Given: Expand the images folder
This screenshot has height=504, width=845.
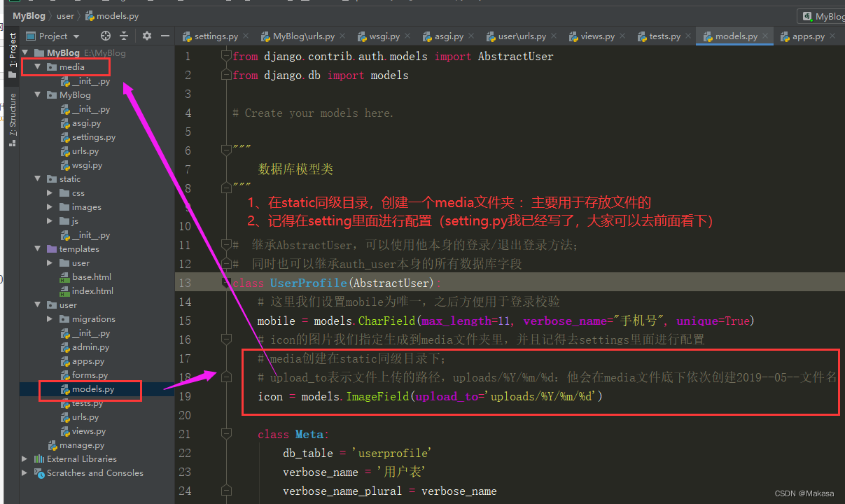Looking at the screenshot, I should tap(50, 207).
